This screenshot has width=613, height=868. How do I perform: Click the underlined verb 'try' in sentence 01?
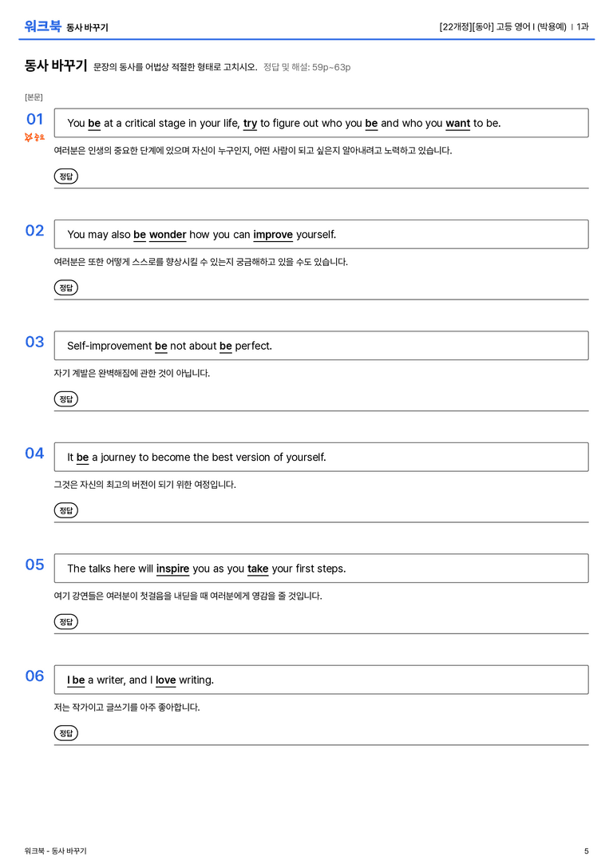250,124
